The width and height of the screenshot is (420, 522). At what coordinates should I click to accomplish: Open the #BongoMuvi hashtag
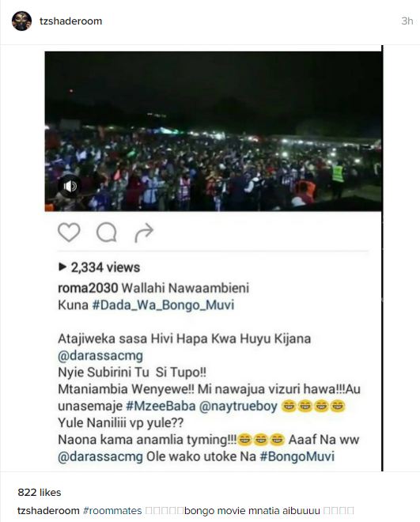tap(297, 456)
